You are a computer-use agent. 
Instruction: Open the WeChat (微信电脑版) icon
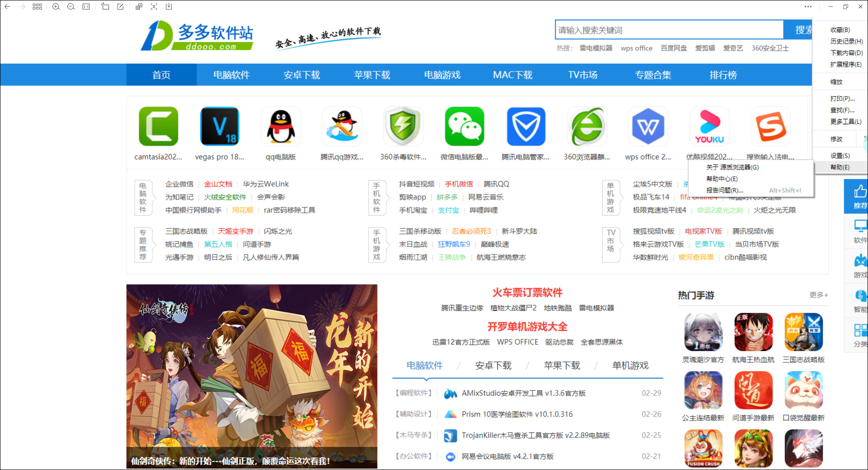465,127
